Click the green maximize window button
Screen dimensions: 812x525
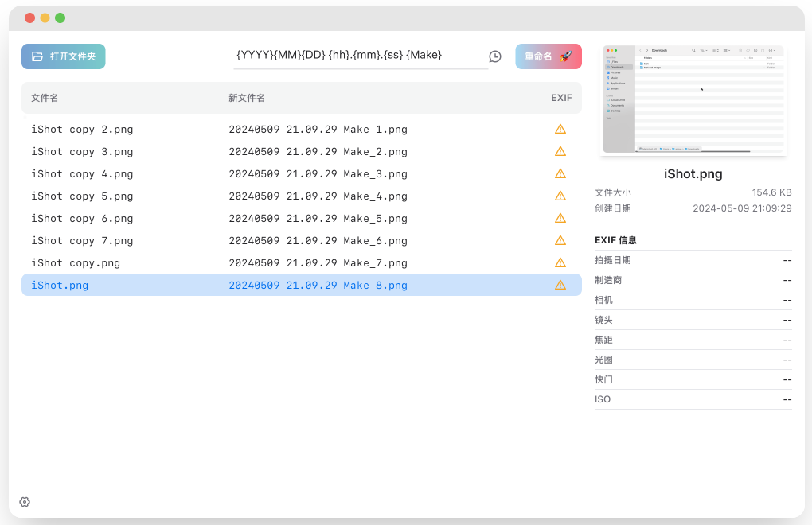(x=61, y=17)
